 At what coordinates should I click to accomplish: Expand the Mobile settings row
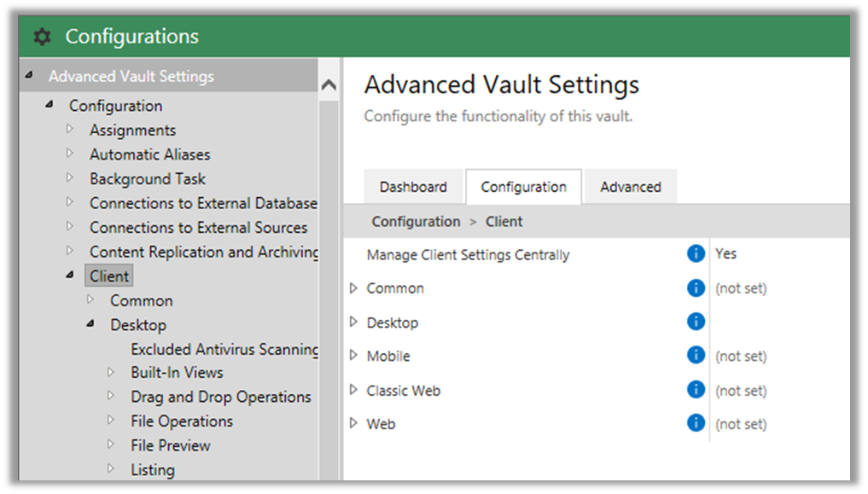[x=353, y=356]
